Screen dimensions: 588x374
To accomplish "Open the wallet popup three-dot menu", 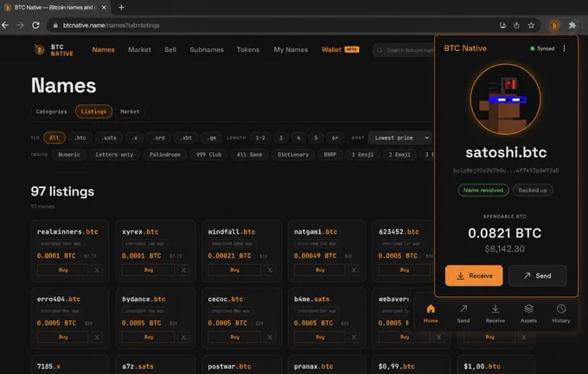I will [564, 48].
